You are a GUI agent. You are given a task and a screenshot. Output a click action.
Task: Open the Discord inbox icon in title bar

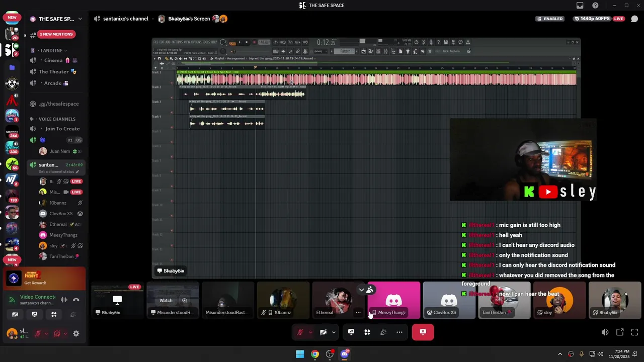coord(580,6)
